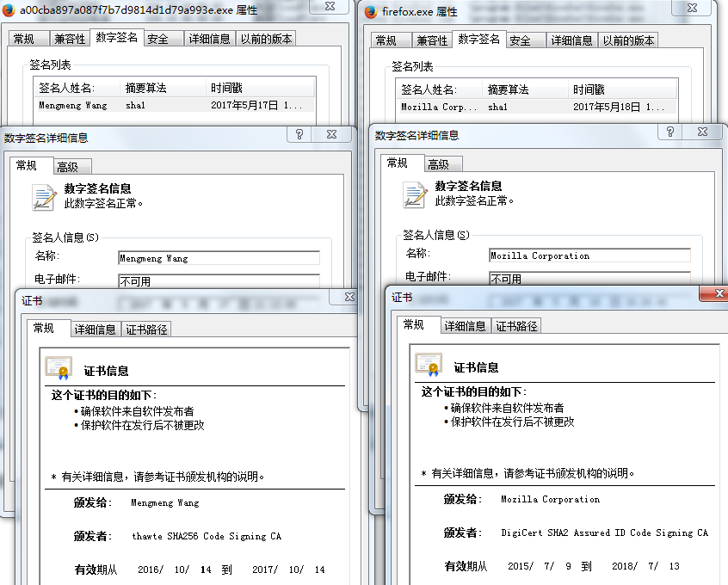Image resolution: width=728 pixels, height=585 pixels.
Task: Click the expiry date 2017/10/14 in the Mengmeng Wang certificate
Action: tap(288, 570)
